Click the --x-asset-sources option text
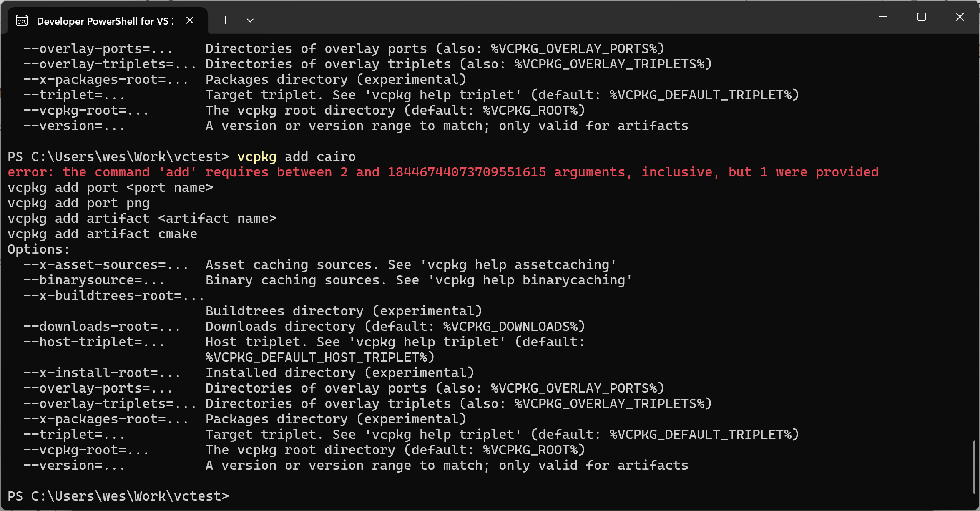The image size is (980, 511). click(106, 265)
